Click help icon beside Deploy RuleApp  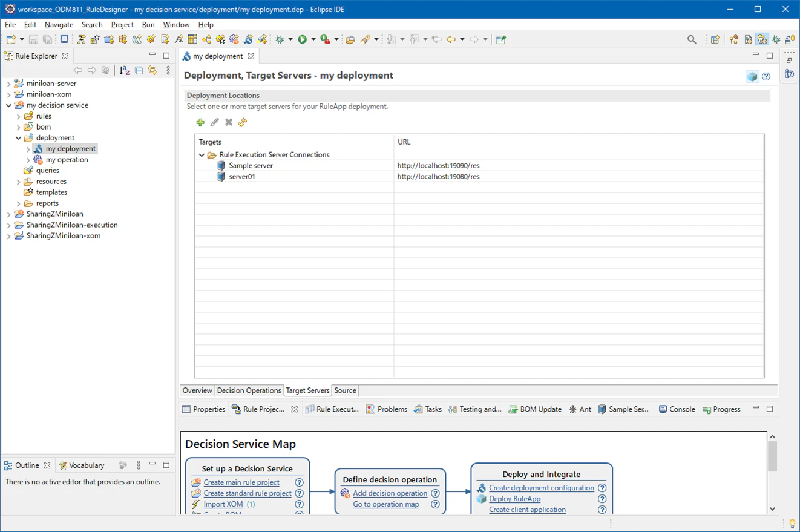click(602, 499)
